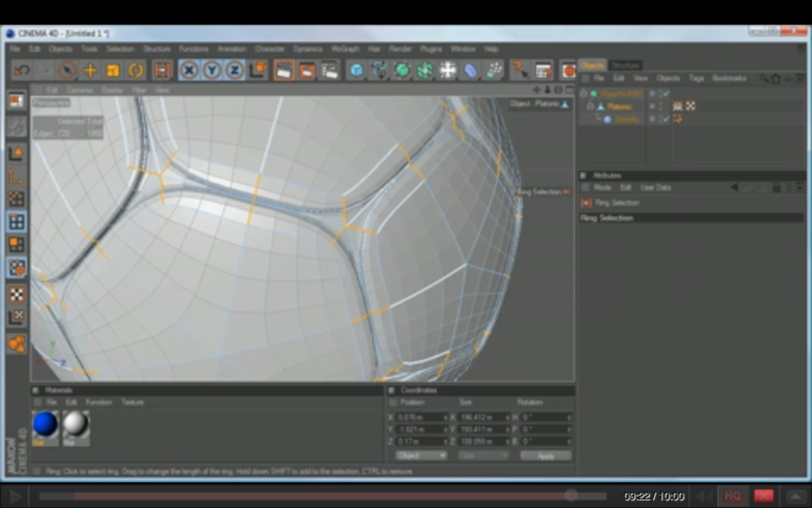Activate the Rotate tool icon
The image size is (812, 508).
136,70
